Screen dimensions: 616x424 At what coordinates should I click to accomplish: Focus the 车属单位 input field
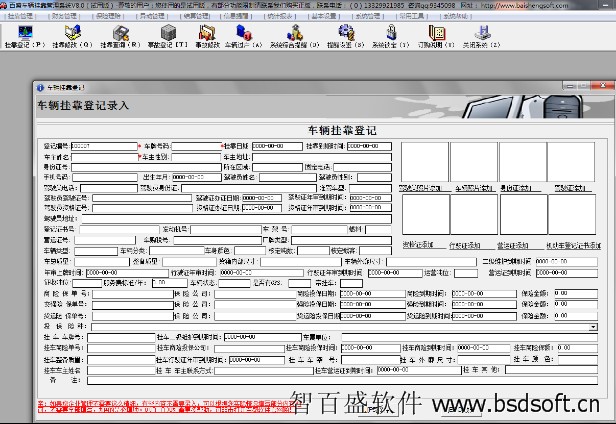pos(469,337)
